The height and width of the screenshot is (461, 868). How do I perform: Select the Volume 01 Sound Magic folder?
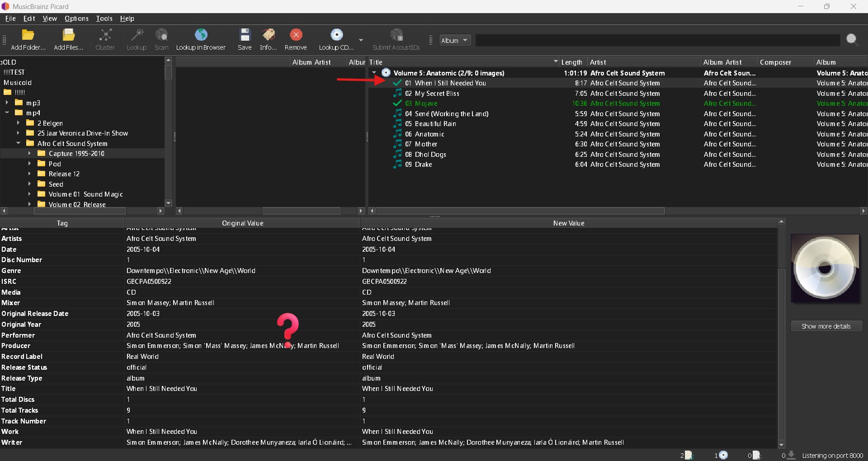pos(85,194)
